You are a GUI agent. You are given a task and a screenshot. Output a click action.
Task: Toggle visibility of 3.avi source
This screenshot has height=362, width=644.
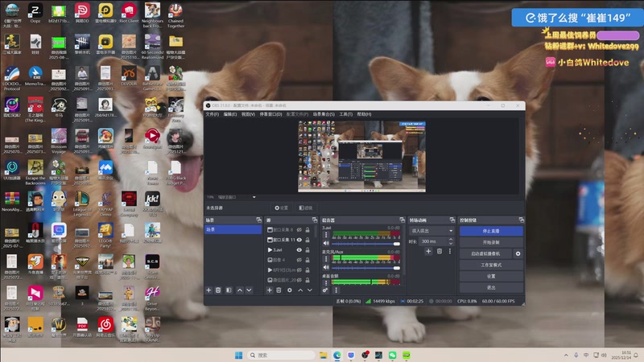coord(299,250)
